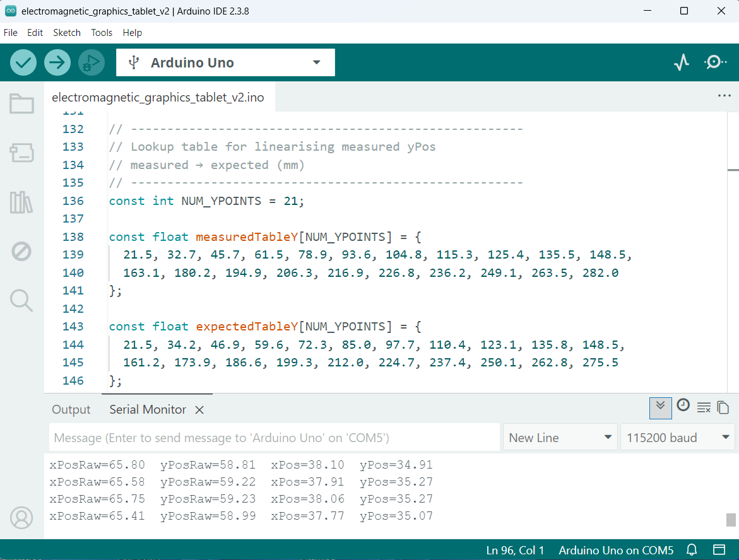Click 'Arduino Uno on COM5' status text

(616, 550)
